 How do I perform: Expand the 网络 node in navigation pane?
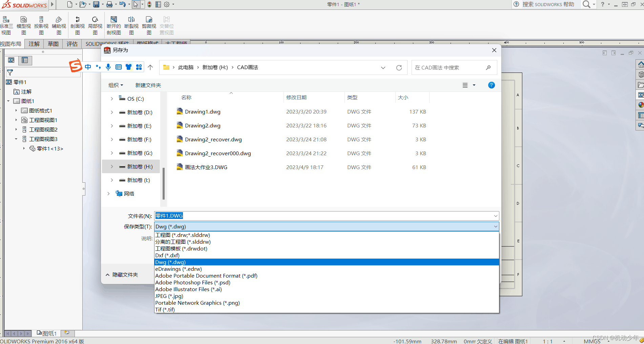tap(108, 194)
